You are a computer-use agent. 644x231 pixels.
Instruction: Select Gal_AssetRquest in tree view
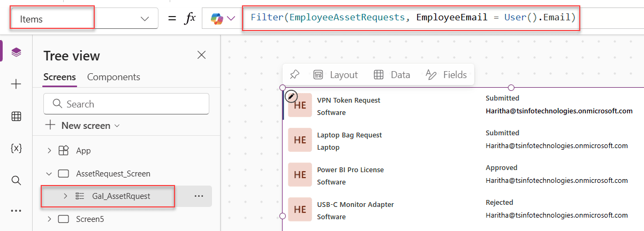pos(121,196)
